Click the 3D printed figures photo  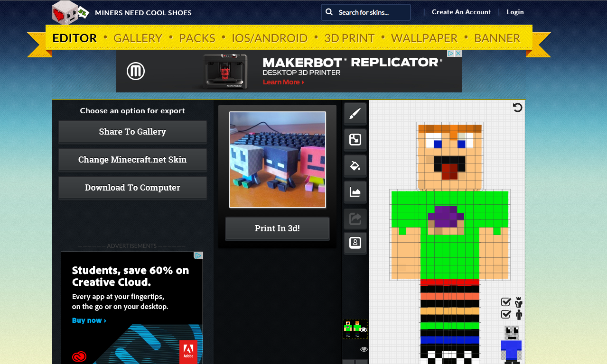[278, 160]
